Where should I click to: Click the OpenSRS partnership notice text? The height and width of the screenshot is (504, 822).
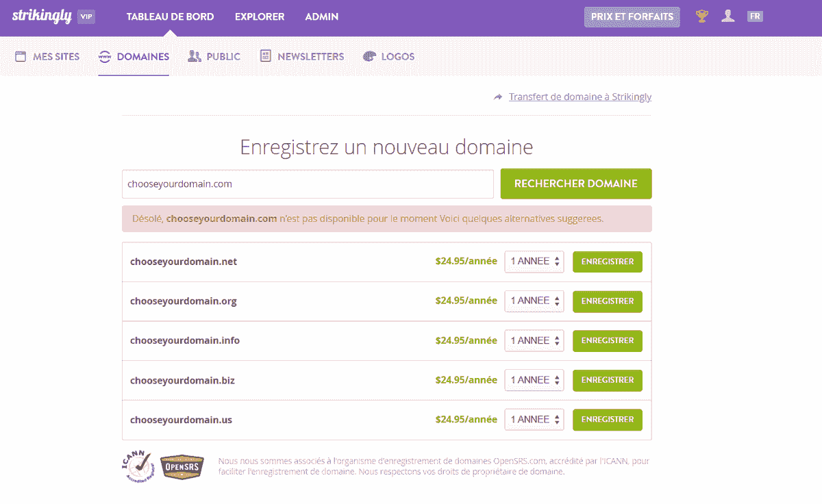click(x=434, y=466)
